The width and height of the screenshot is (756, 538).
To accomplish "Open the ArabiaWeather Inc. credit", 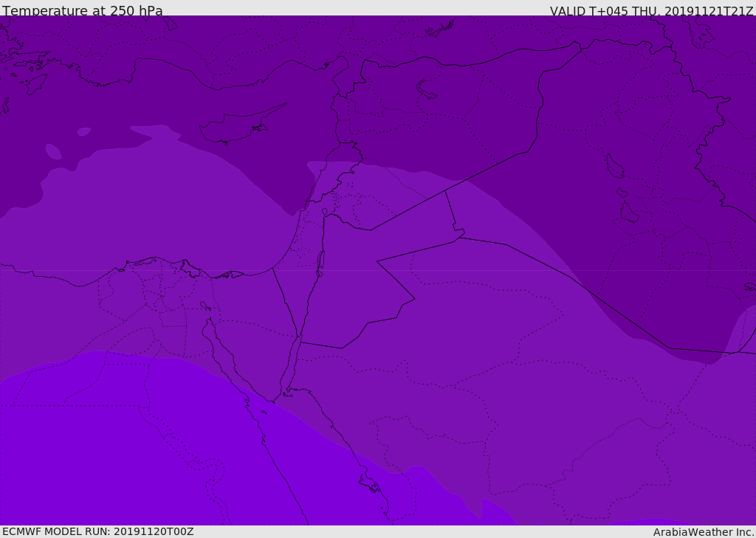I will (x=704, y=531).
